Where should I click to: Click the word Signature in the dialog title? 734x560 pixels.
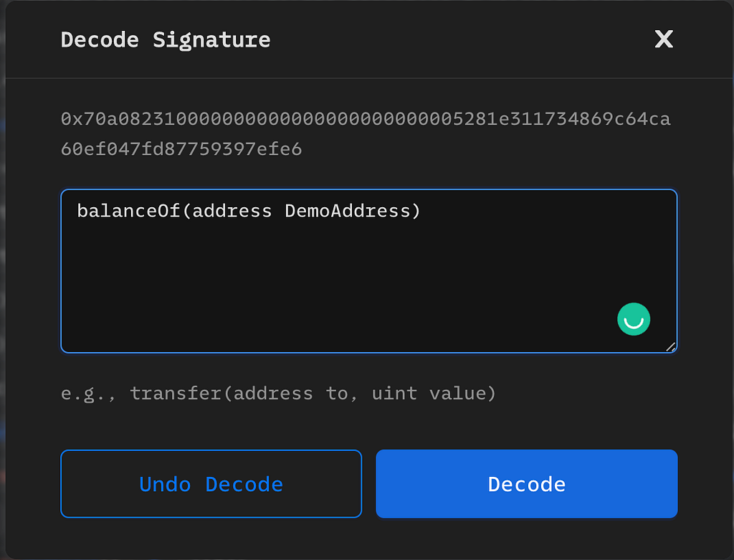click(x=211, y=39)
